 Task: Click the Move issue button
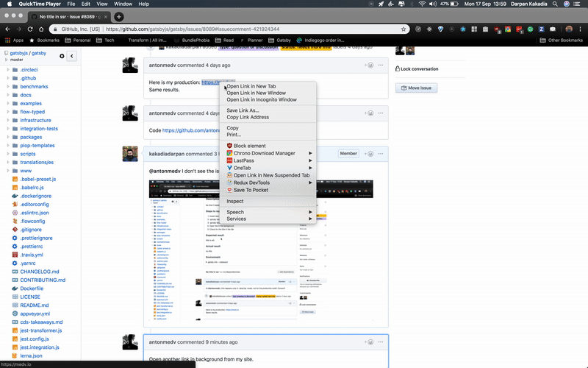coord(416,88)
